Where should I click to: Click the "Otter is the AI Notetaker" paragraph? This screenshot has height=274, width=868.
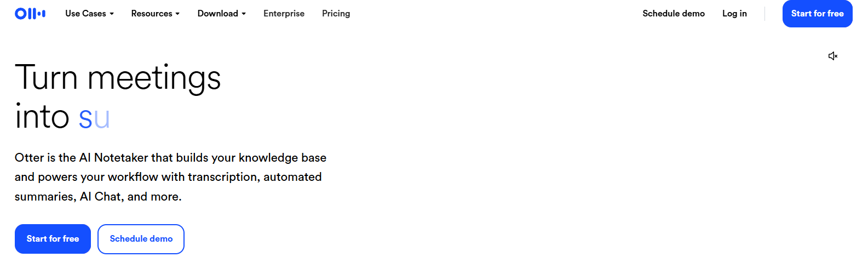point(170,158)
